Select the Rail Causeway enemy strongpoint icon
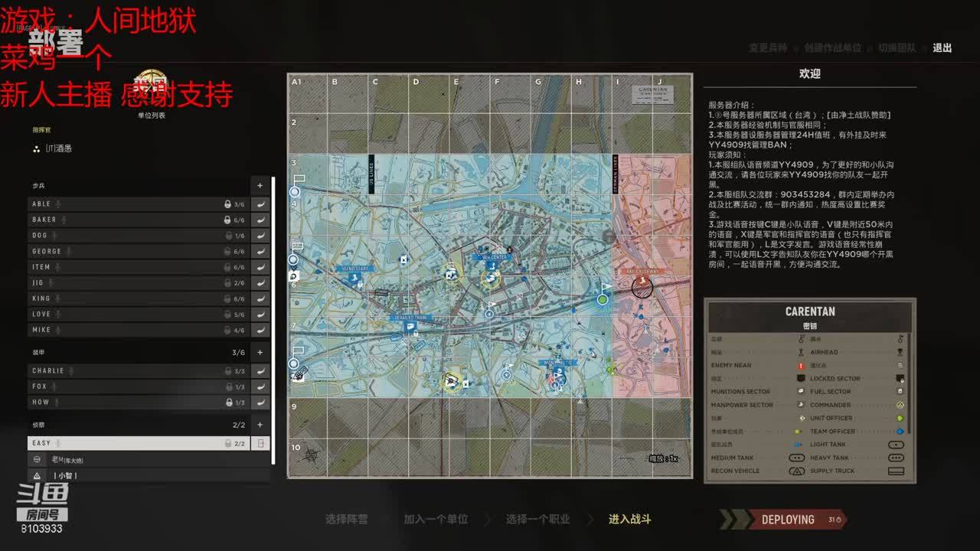The width and height of the screenshot is (980, 551). [642, 286]
